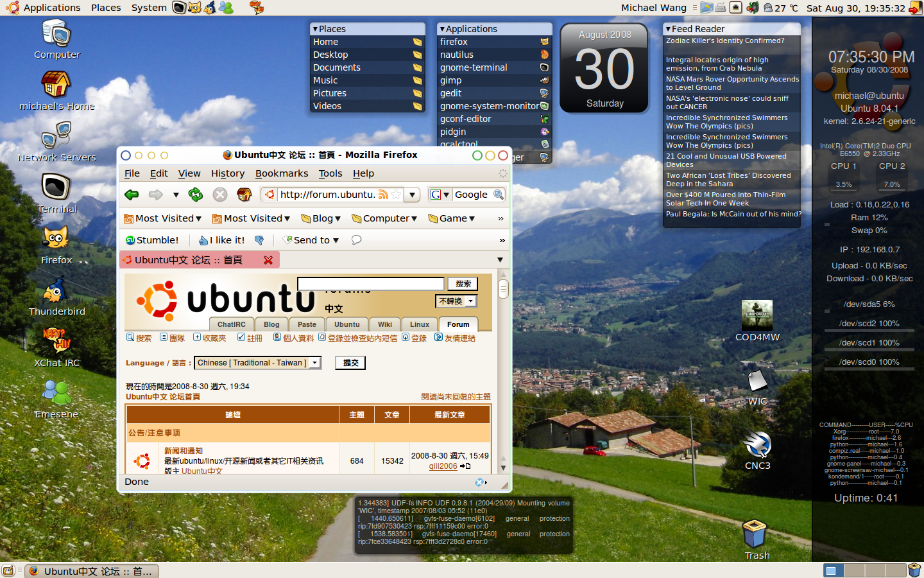This screenshot has height=578, width=924.
Task: Collapse the Applications screenlet
Action: (442, 29)
